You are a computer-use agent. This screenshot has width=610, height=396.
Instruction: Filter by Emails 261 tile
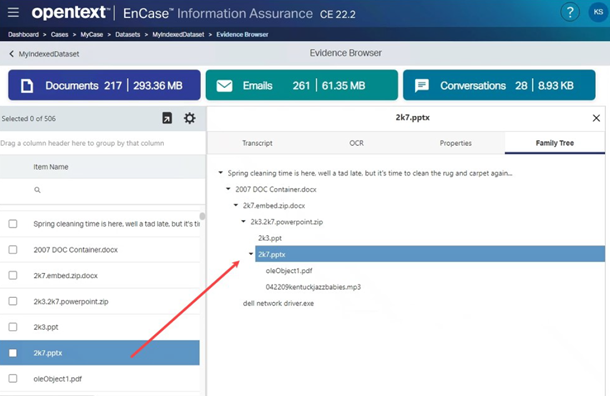pyautogui.click(x=302, y=85)
